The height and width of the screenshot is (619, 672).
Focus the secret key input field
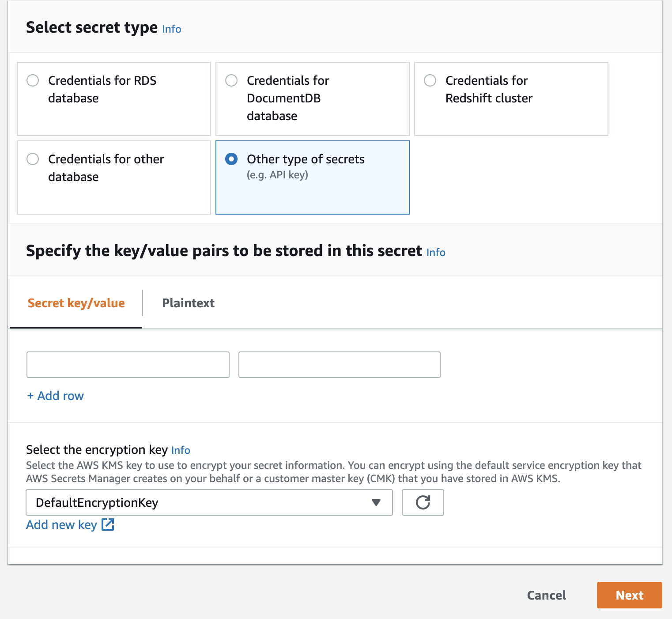[128, 365]
